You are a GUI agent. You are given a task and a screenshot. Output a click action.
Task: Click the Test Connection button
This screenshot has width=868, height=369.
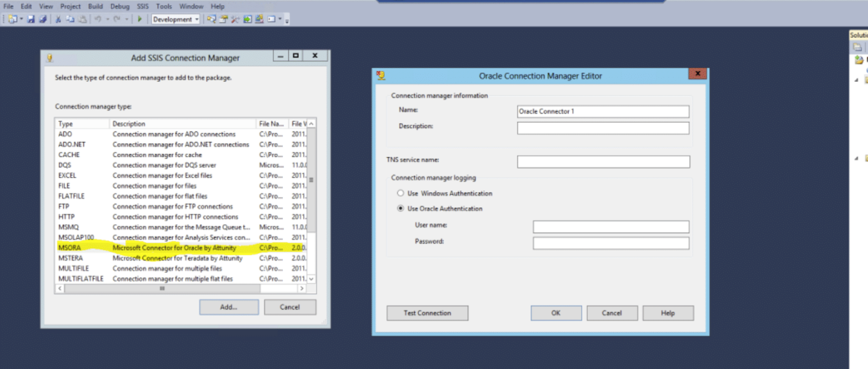tap(427, 313)
